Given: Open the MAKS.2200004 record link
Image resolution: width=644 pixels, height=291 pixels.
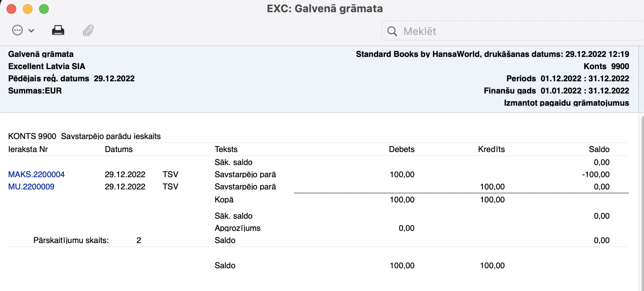Looking at the screenshot, I should (x=36, y=174).
